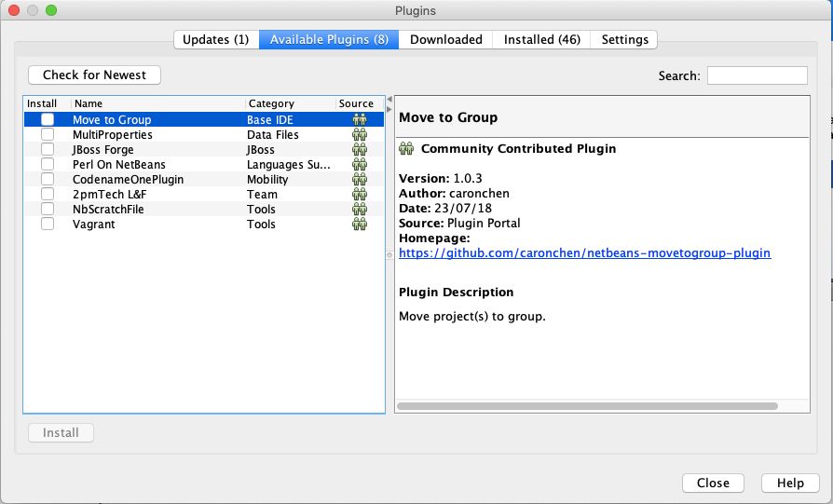
Task: Open the Downloaded tab
Action: point(445,40)
